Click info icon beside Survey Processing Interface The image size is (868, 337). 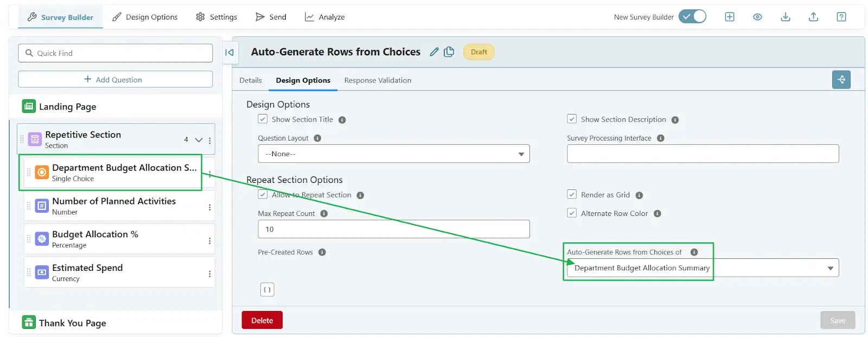(661, 138)
